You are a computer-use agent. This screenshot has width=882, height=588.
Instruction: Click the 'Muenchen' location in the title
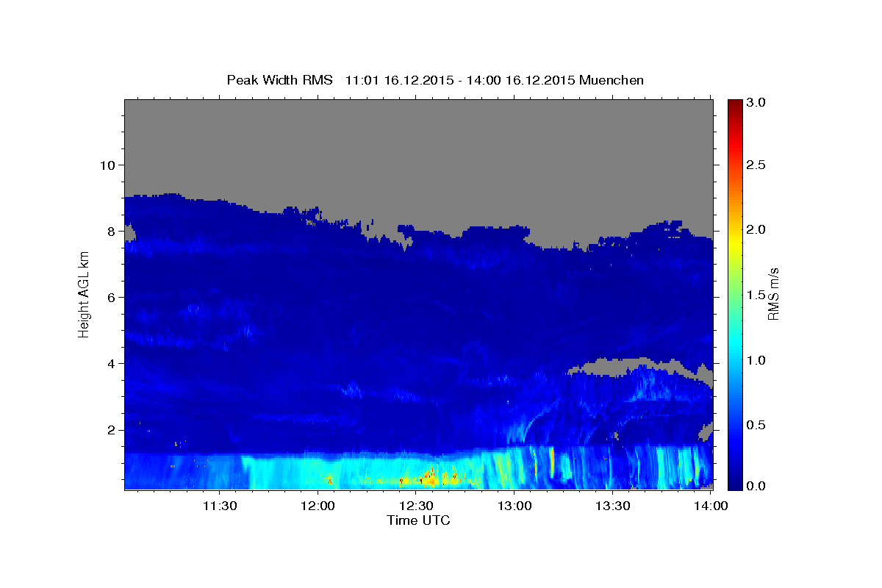(x=612, y=79)
